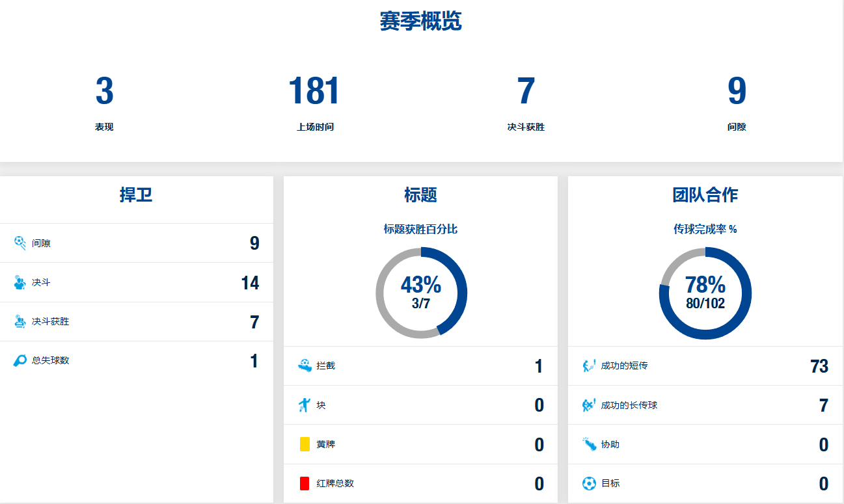
Task: Click the 协助 boot icon
Action: coord(589,445)
